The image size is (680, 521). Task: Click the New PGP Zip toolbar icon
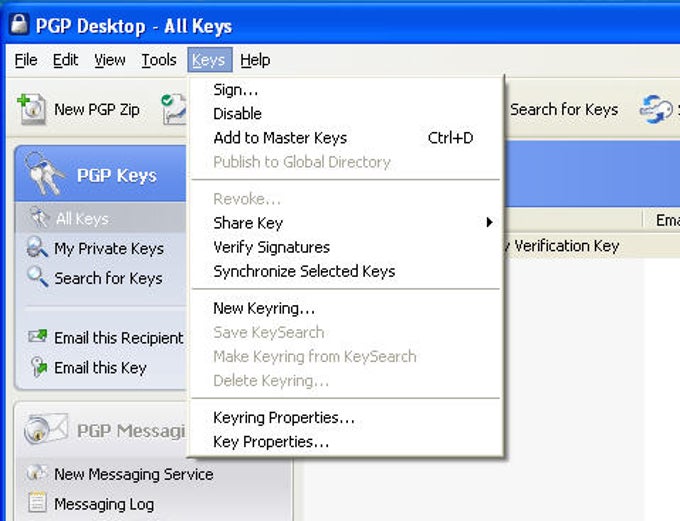tap(31, 109)
